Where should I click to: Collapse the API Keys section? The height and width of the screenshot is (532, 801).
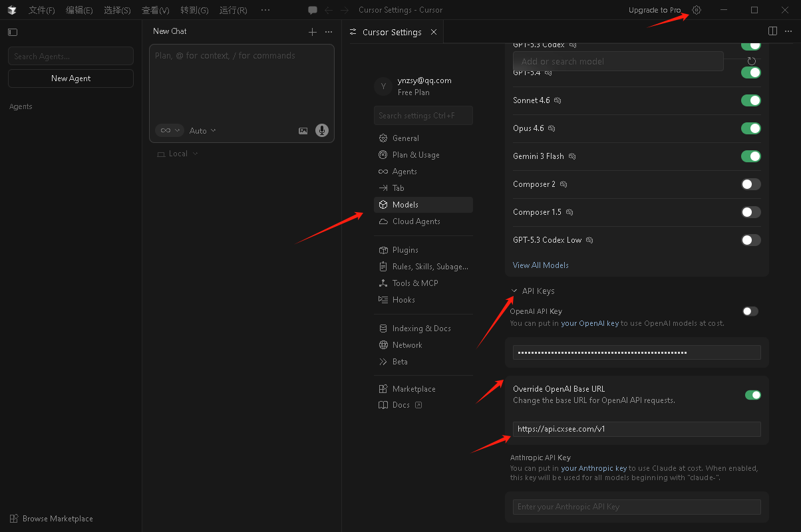click(514, 291)
